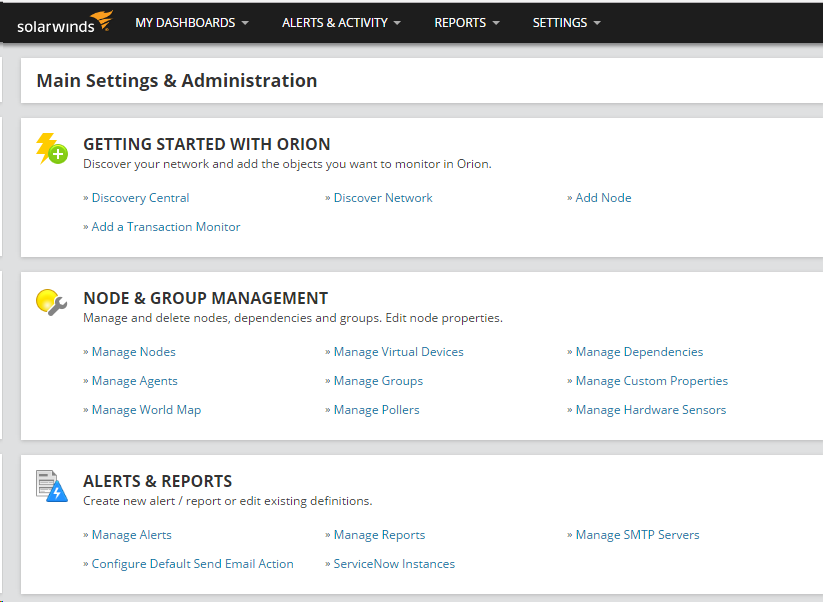The width and height of the screenshot is (823, 602).
Task: Go to Manage World Map
Action: 146,409
